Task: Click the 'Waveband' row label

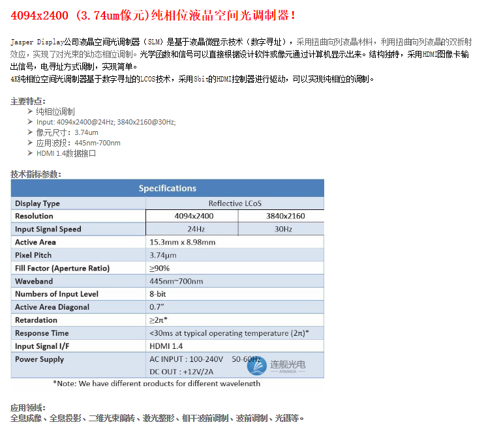Action: coord(34,281)
